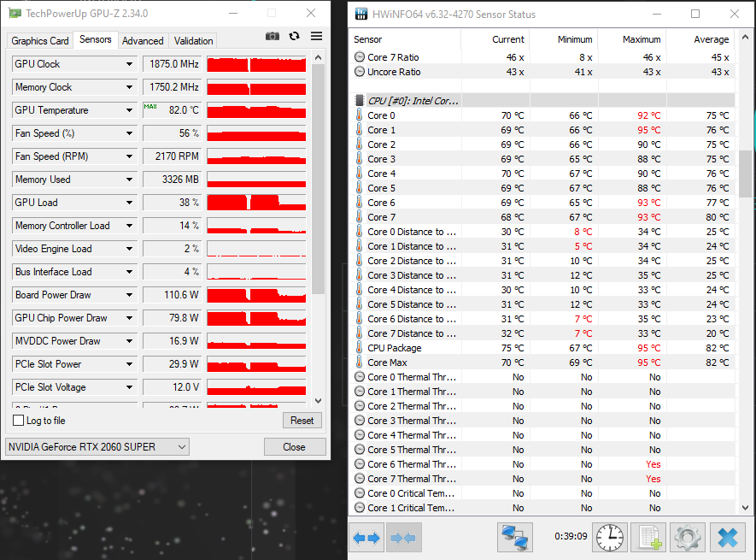
Task: Click the GPU Load history graph
Action: (x=256, y=203)
